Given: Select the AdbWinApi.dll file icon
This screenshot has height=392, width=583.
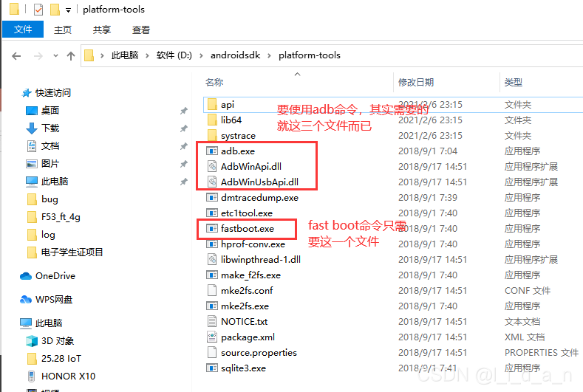Looking at the screenshot, I should 212,166.
